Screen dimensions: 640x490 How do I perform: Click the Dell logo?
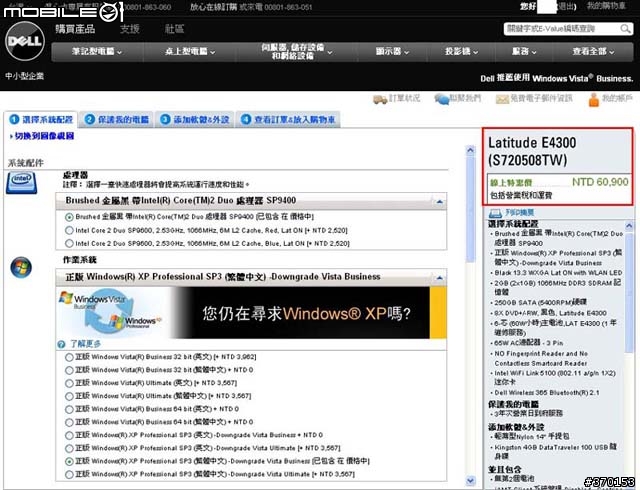pos(25,41)
